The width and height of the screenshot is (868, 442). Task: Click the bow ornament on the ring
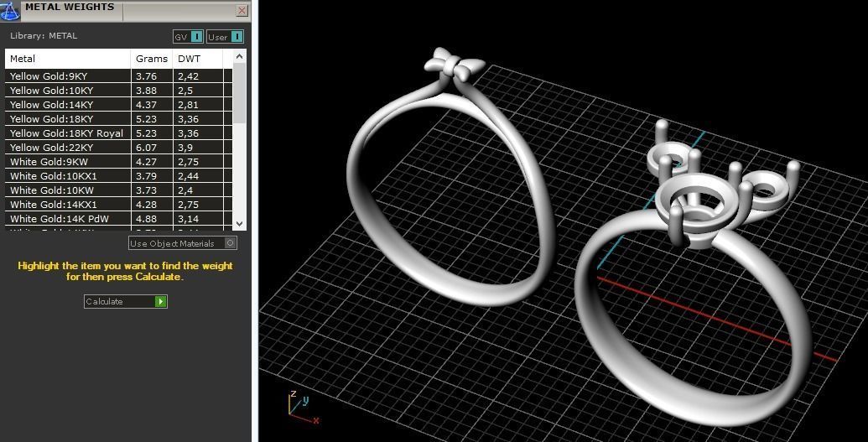coord(454,65)
